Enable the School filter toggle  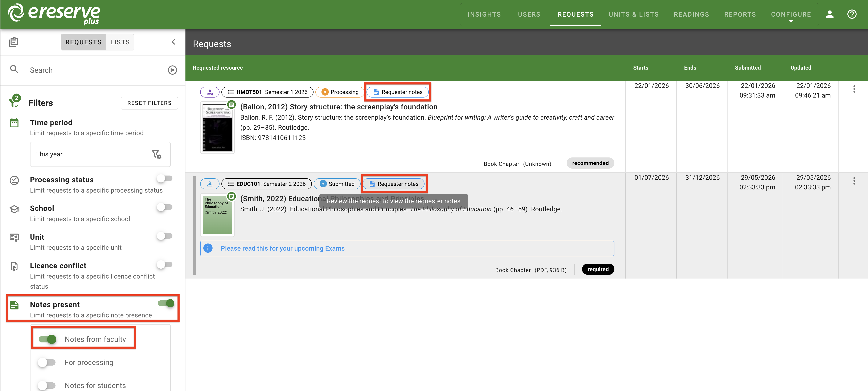(165, 207)
